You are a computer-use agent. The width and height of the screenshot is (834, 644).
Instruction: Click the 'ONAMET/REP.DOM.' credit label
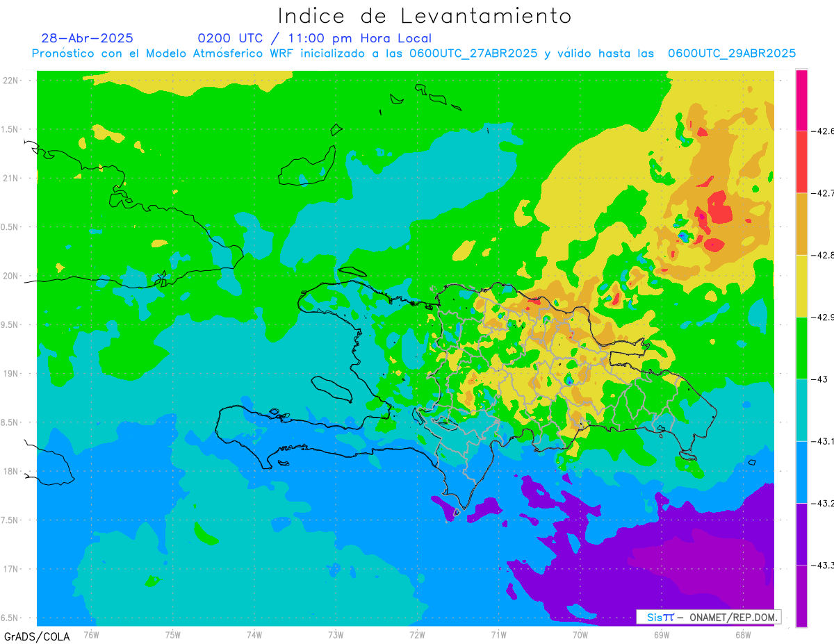pyautogui.click(x=733, y=617)
